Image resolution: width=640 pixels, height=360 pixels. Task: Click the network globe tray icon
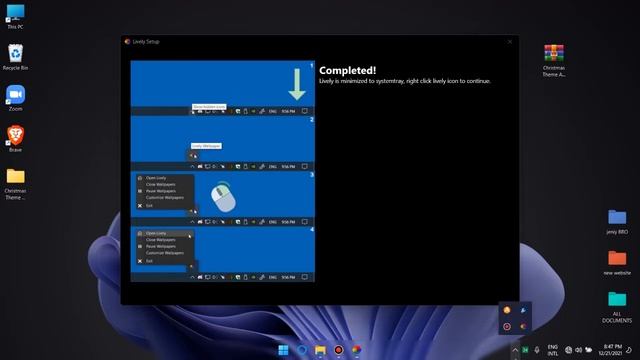[569, 350]
